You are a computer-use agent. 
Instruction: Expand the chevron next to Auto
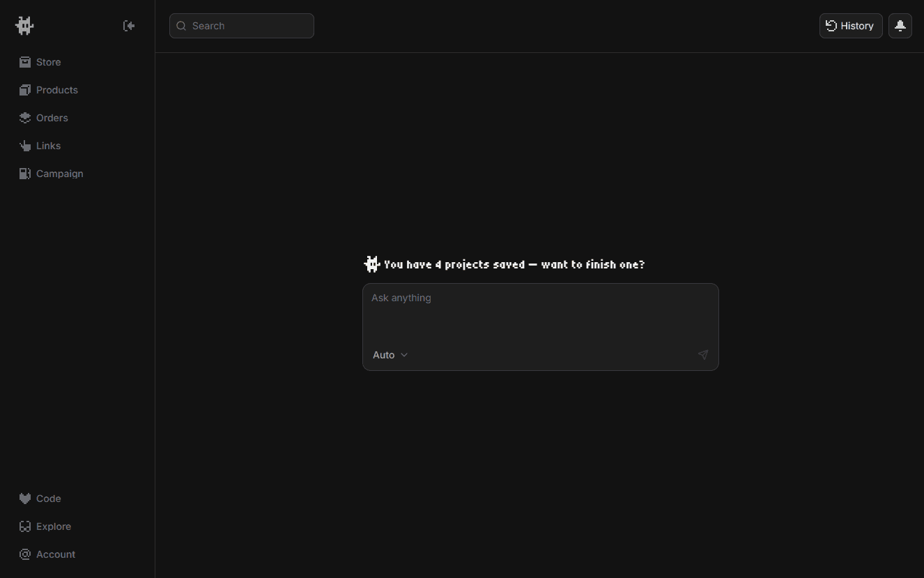click(404, 355)
